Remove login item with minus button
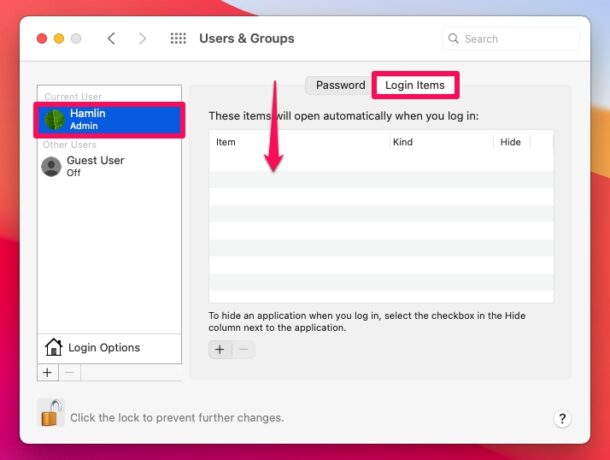This screenshot has width=610, height=460. [x=244, y=349]
